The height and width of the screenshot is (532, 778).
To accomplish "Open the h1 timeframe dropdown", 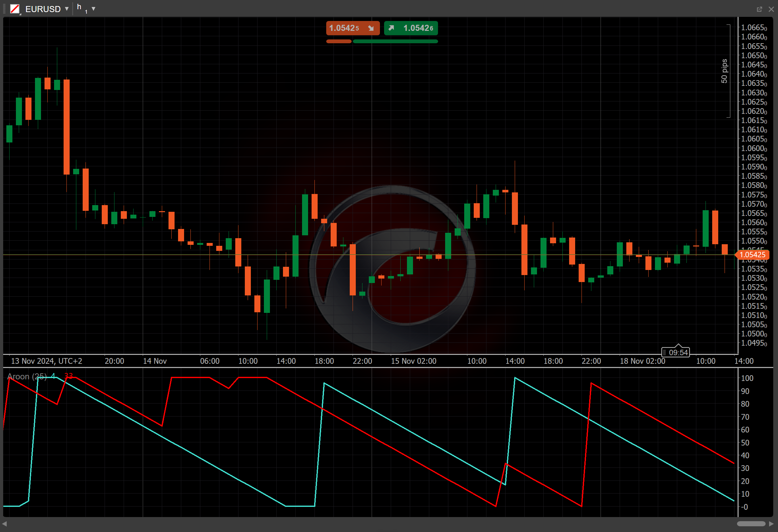I will (93, 9).
